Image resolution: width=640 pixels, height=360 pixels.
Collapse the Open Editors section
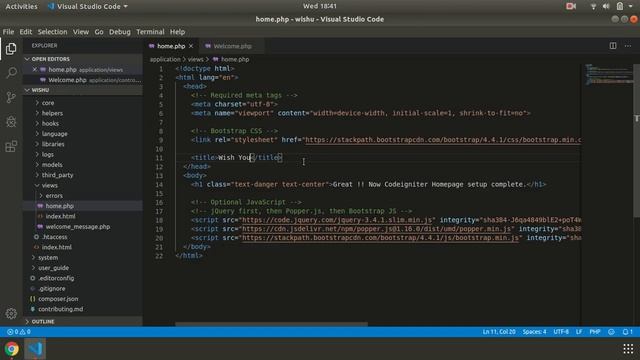83,59
